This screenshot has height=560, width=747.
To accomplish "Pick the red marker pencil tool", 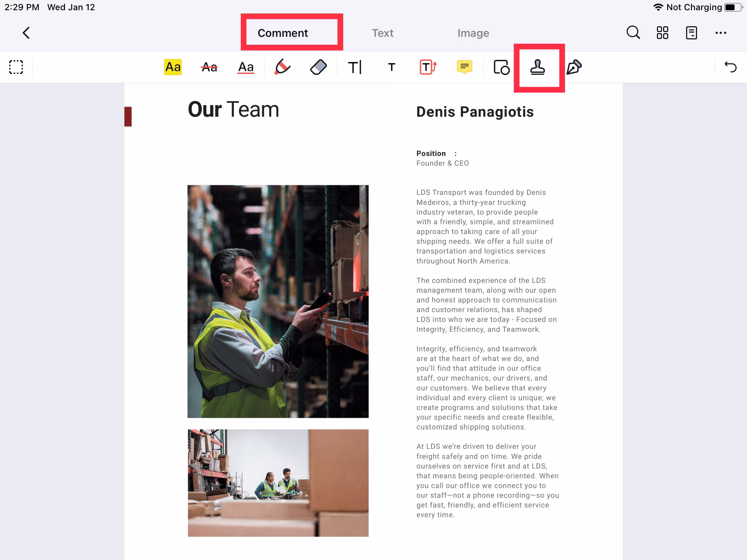I will pyautogui.click(x=282, y=67).
